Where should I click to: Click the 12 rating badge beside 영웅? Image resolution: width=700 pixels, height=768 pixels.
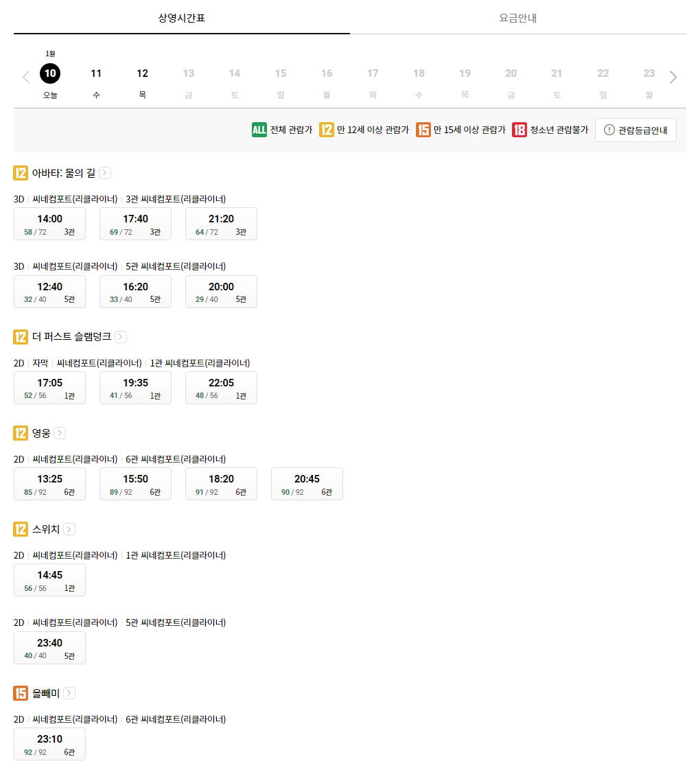pos(20,433)
